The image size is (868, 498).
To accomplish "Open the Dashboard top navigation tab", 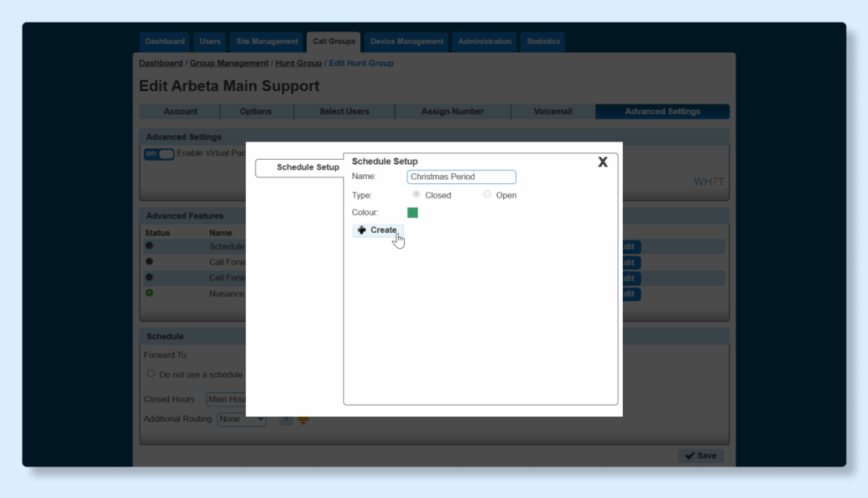I will (x=165, y=42).
